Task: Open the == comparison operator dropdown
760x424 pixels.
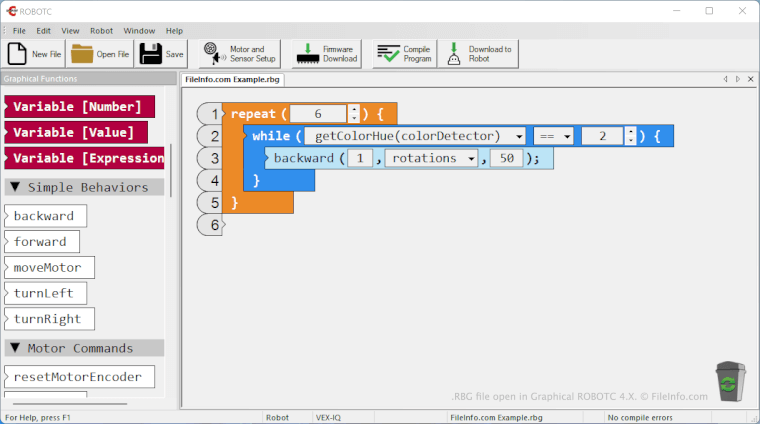Action: (567, 136)
